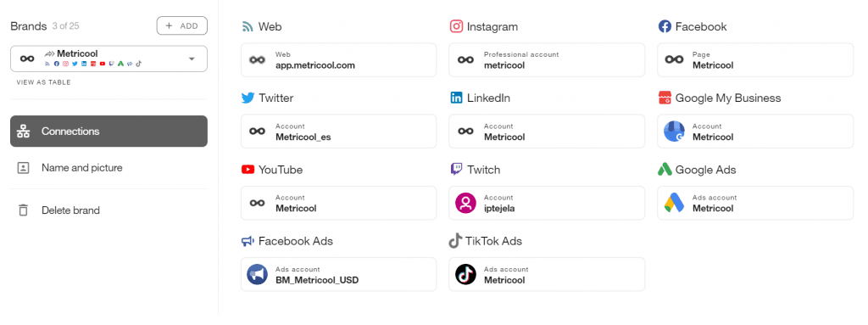Click the Facebook logo icon
This screenshot has width=868, height=325.
click(665, 26)
